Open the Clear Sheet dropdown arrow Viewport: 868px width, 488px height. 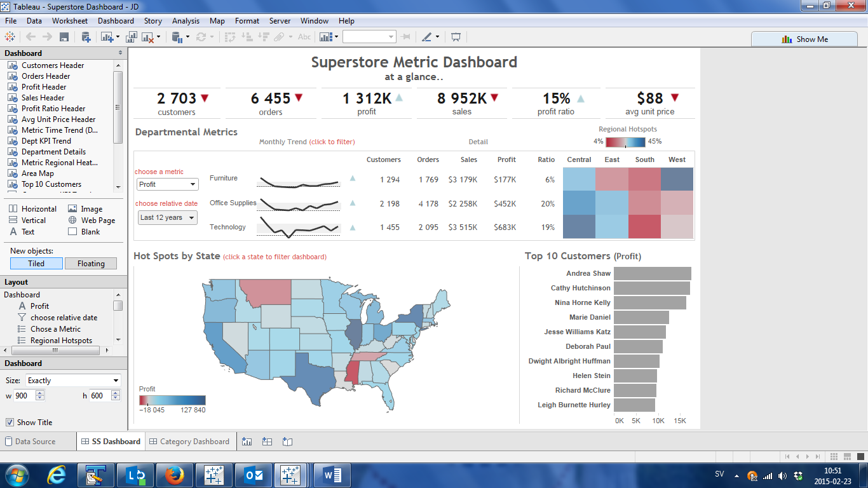158,37
